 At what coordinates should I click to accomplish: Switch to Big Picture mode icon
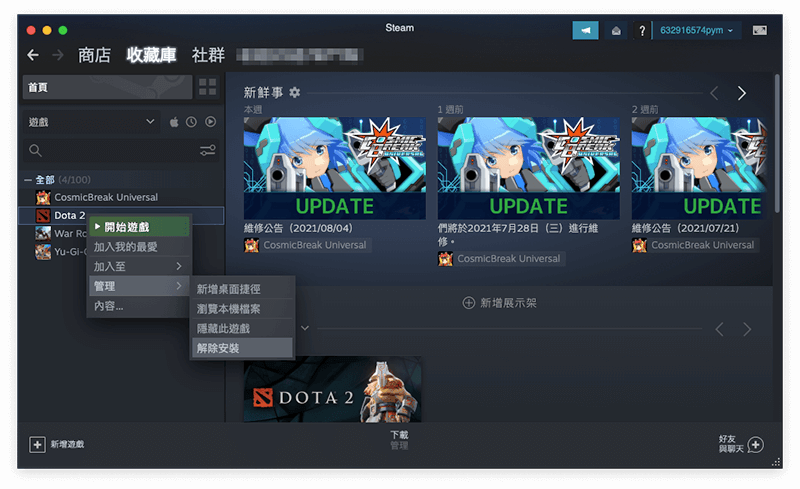(x=759, y=31)
